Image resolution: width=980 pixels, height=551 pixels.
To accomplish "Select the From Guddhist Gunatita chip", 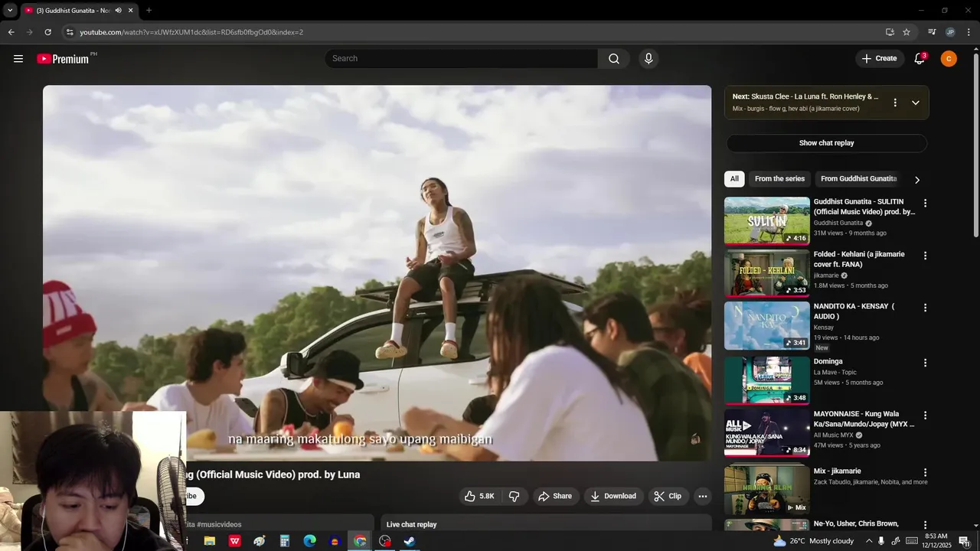I will tap(858, 179).
